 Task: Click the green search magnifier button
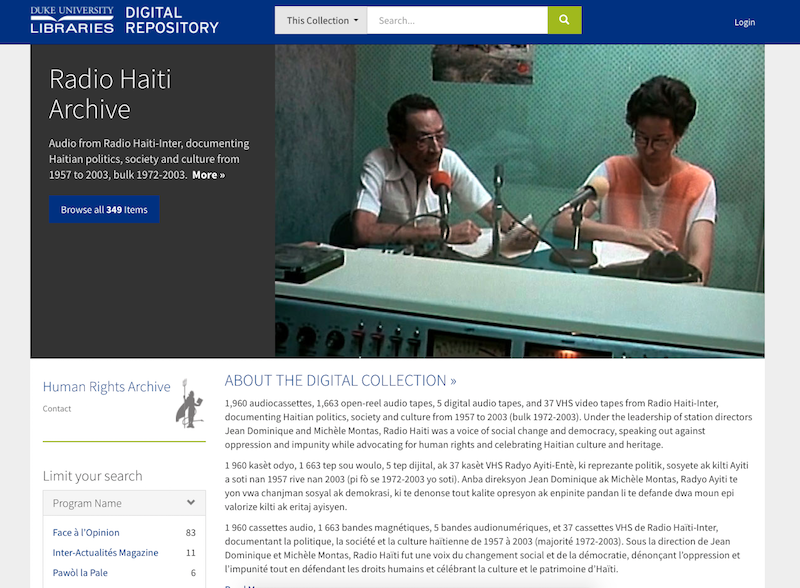click(564, 20)
